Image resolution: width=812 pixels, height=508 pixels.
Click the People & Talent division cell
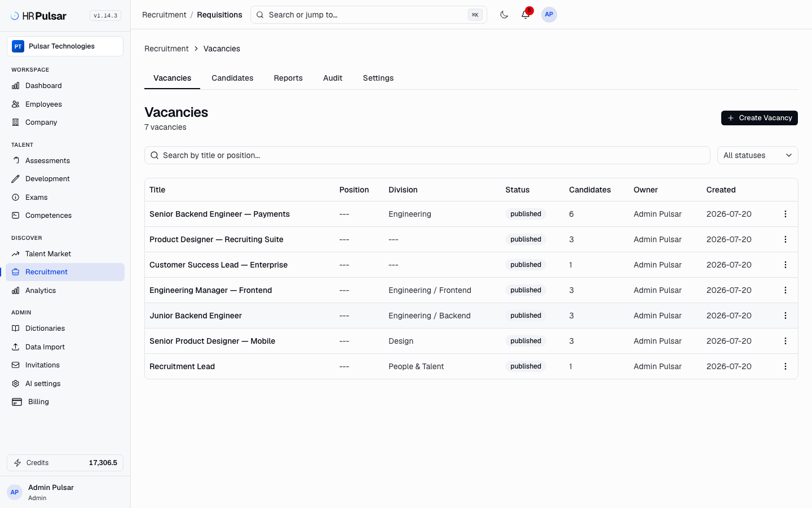[416, 366]
